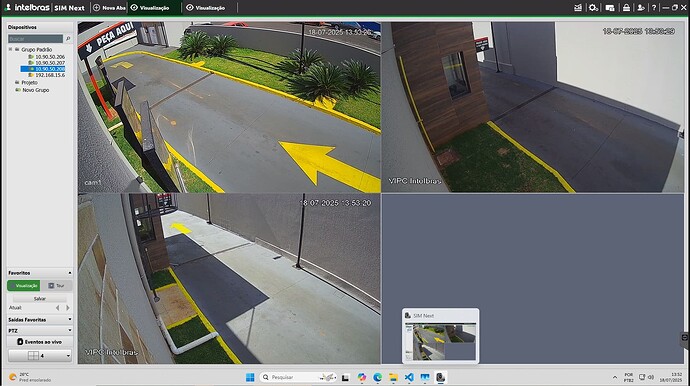The width and height of the screenshot is (690, 386).
Task: Open the multi-screen window icon in top bar
Action: (x=610, y=7)
